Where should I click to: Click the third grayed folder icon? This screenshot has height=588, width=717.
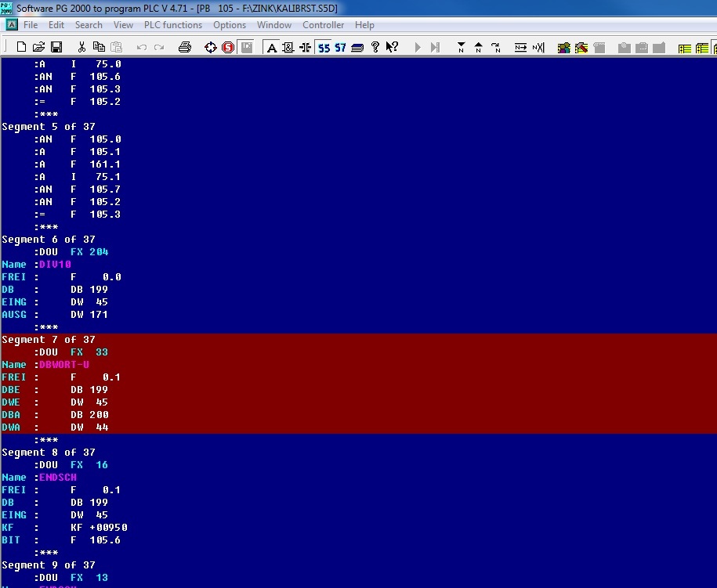tap(659, 47)
